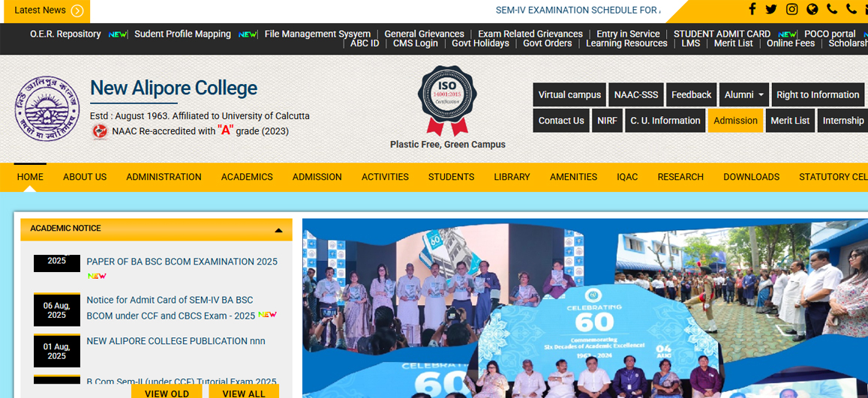Click the ISO 14001:2015 certification badge
This screenshot has width=868, height=398.
point(447,100)
